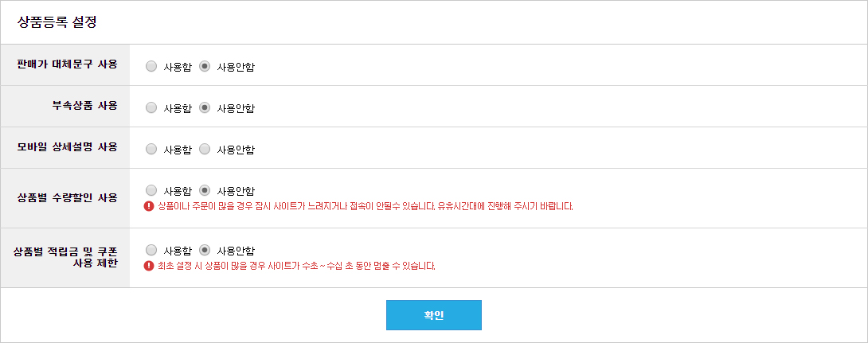868x343 pixels.
Task: Click warning icon under 상품별 수량할인 사용
Action: 148,206
